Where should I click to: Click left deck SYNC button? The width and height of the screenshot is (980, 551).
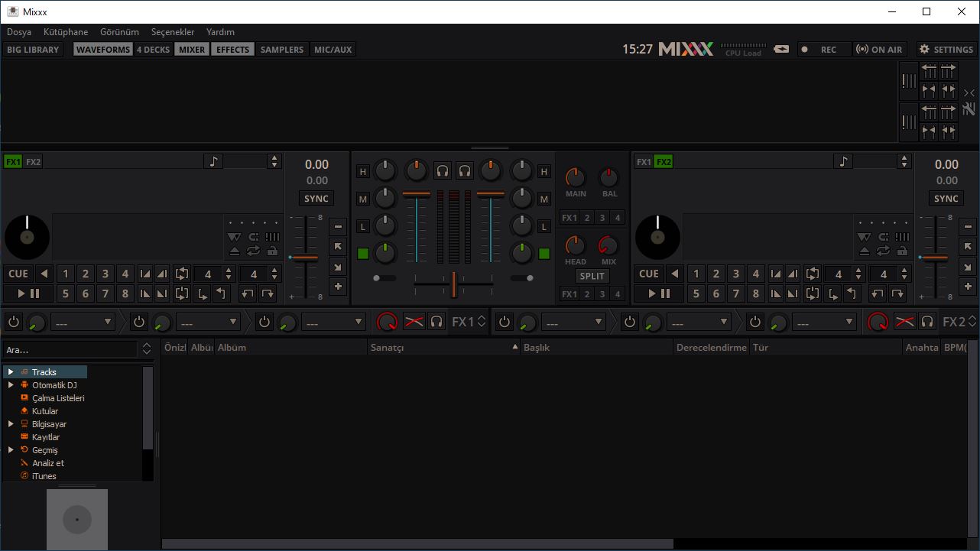coord(316,199)
